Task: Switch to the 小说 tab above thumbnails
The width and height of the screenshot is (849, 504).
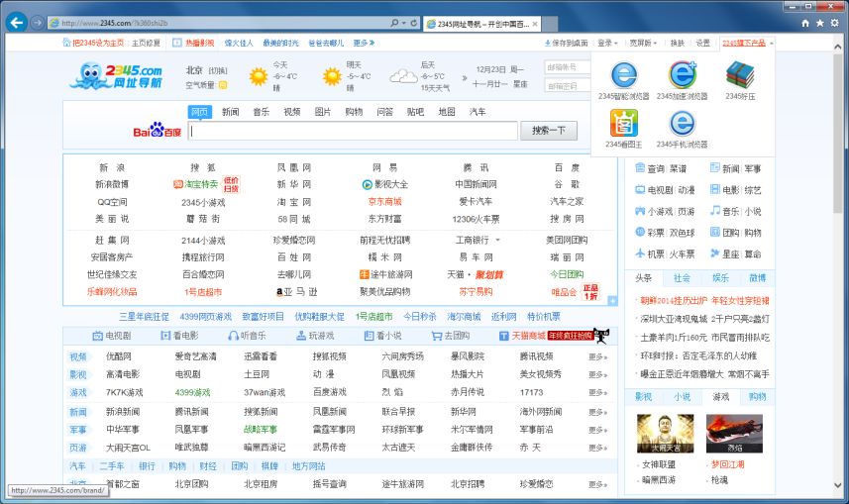Action: pyautogui.click(x=682, y=397)
